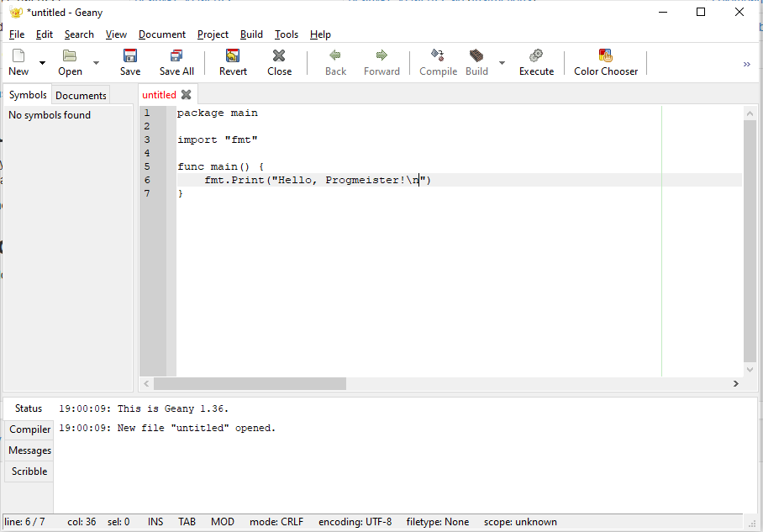
Task: Click the editor's vertical scrollbar thumb
Action: point(750,241)
